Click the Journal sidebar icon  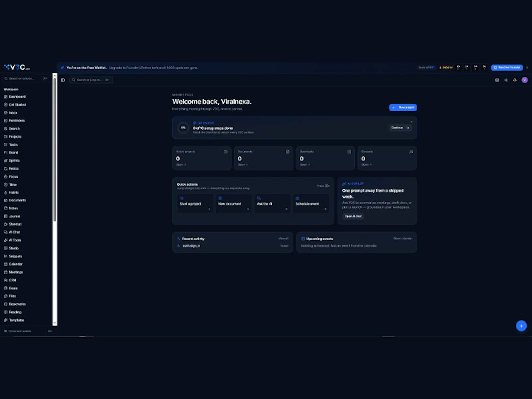(5, 216)
